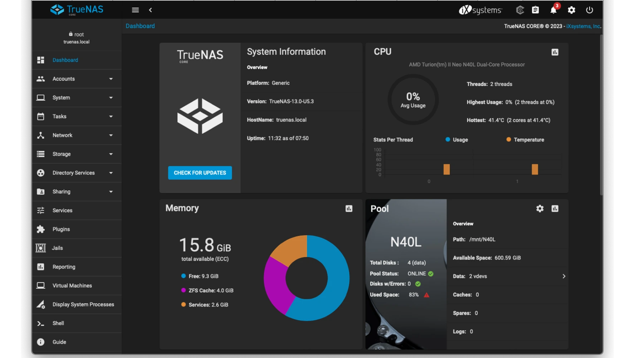Click the Guide info icon

[41, 342]
